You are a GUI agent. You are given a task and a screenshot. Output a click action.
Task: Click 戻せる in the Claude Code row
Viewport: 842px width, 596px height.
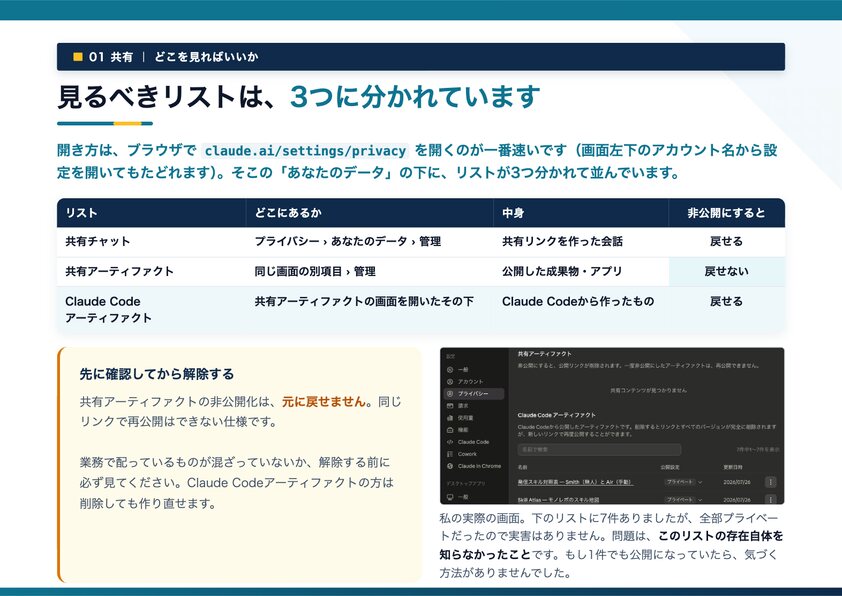(726, 301)
